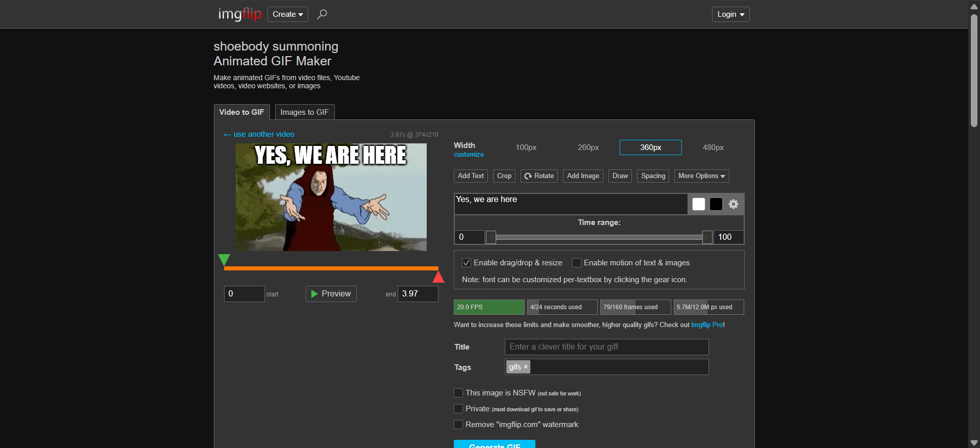Mark this image as NSFW
Viewport: 980px width, 448px height.
click(458, 393)
